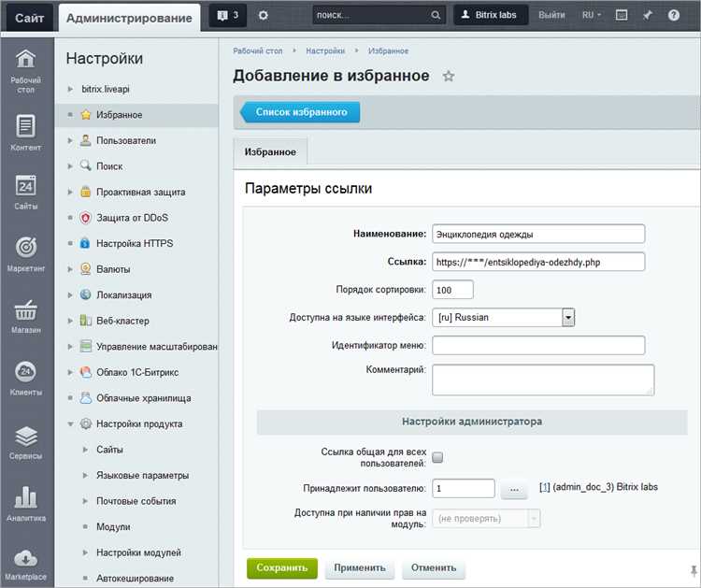The height and width of the screenshot is (588, 701).
Task: Expand Пользователи tree node arrow
Action: [x=70, y=140]
